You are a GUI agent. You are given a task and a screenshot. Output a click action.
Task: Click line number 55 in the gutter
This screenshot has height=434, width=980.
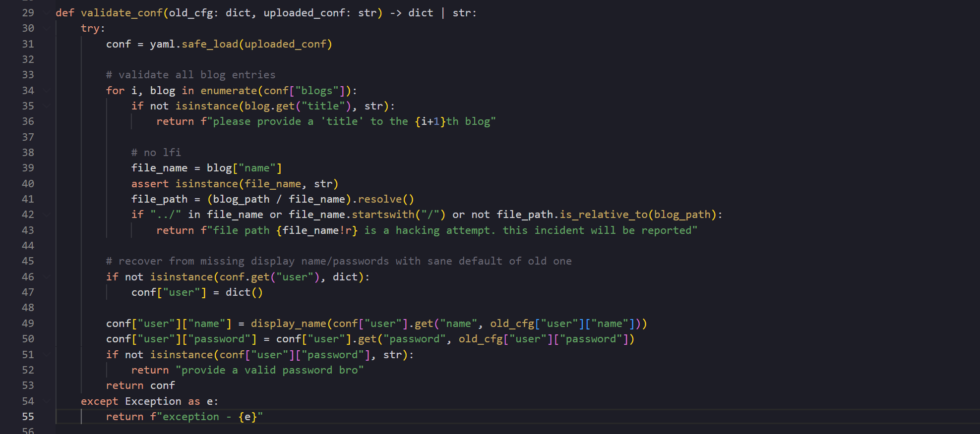coord(28,417)
